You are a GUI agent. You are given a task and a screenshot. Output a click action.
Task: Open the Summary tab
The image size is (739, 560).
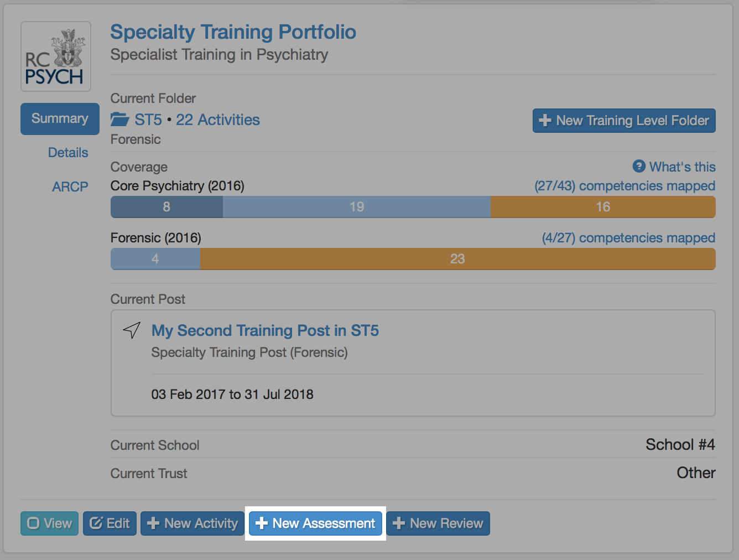(x=60, y=118)
